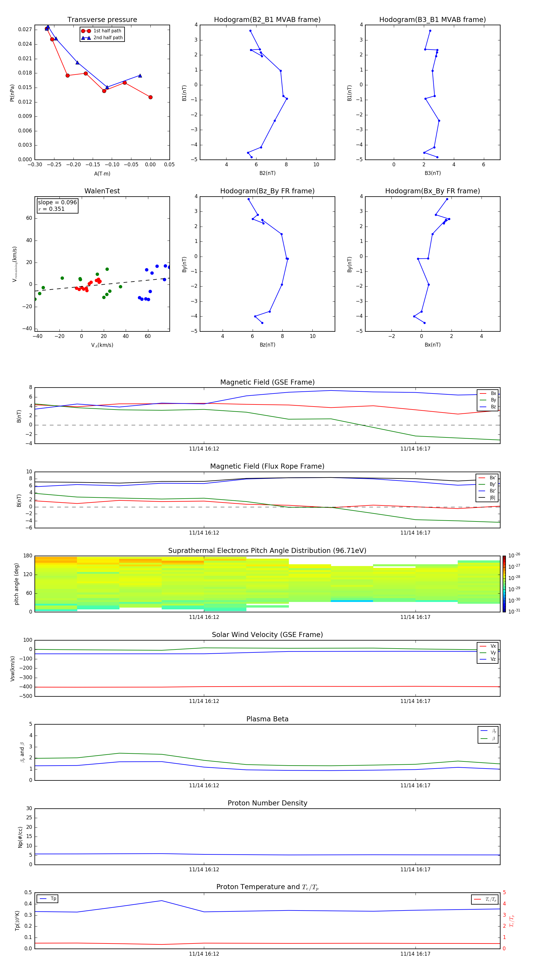Screen dimensions: 535x980
Task: Click the 'A(T·m)' x-axis label
Action: point(102,174)
